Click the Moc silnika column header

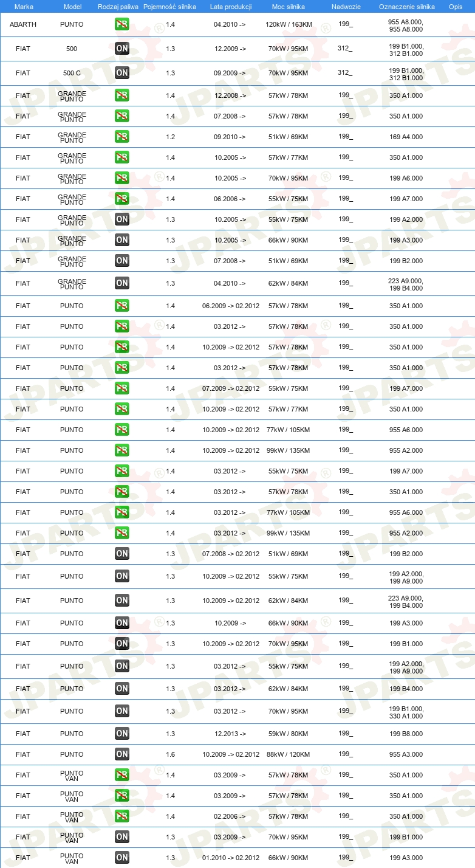click(289, 6)
